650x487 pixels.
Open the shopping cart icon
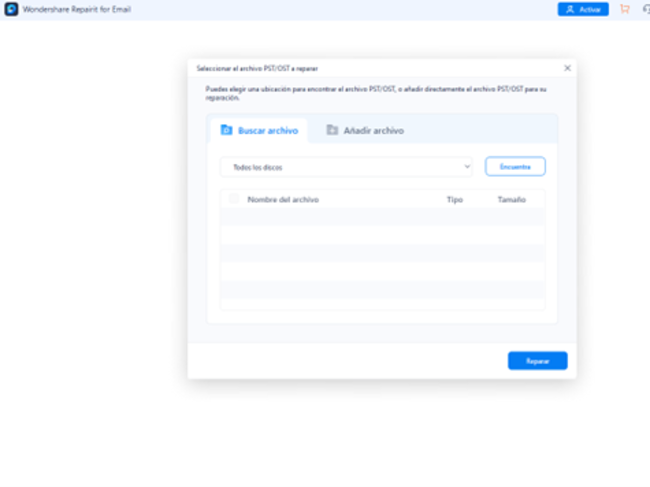[x=625, y=9]
